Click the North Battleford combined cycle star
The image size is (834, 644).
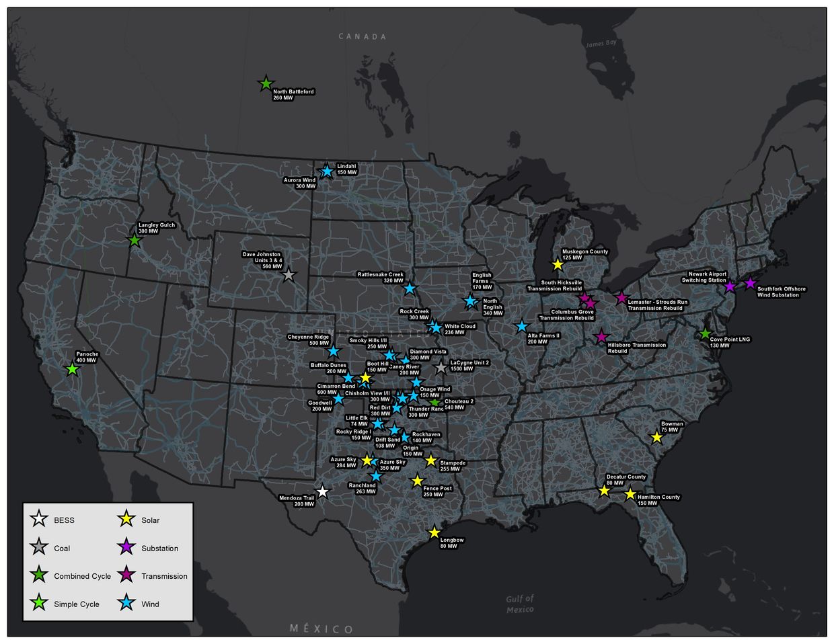(x=266, y=84)
